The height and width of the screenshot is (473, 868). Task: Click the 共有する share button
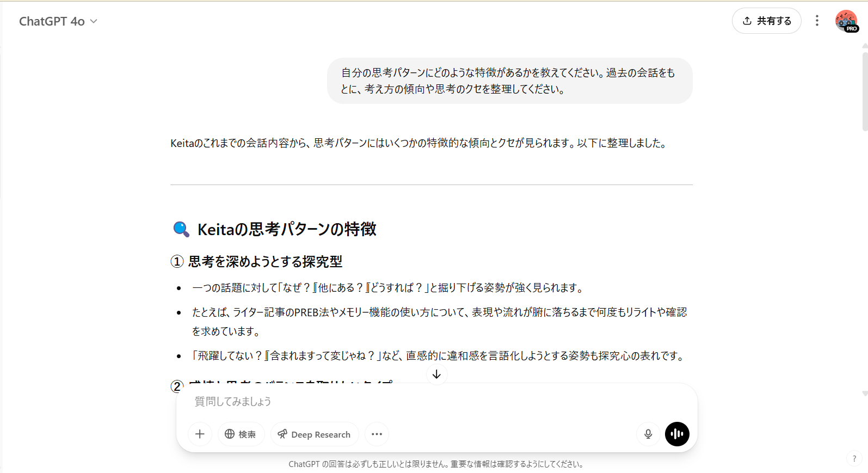[766, 21]
